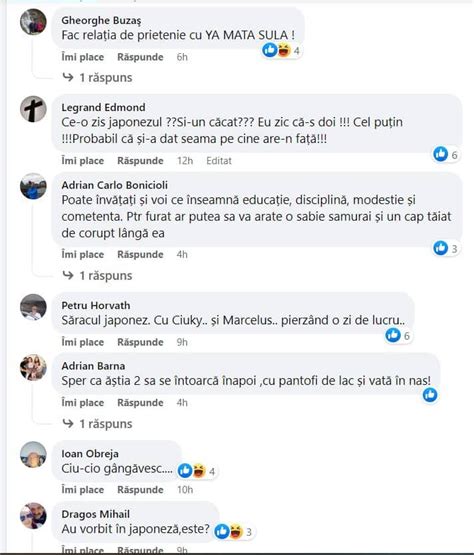Image resolution: width=474 pixels, height=555 pixels.
Task: Reply to Ioan Obreja with Răspunde
Action: 140,490
